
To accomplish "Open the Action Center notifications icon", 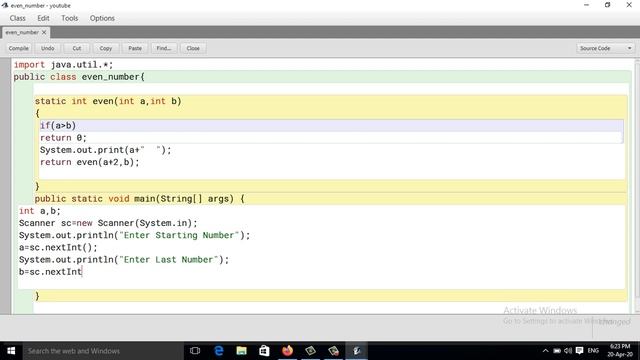I will [579, 351].
